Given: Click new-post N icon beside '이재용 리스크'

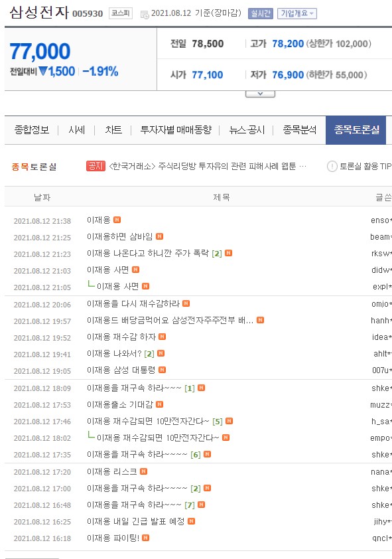Looking at the screenshot, I should point(143,471).
